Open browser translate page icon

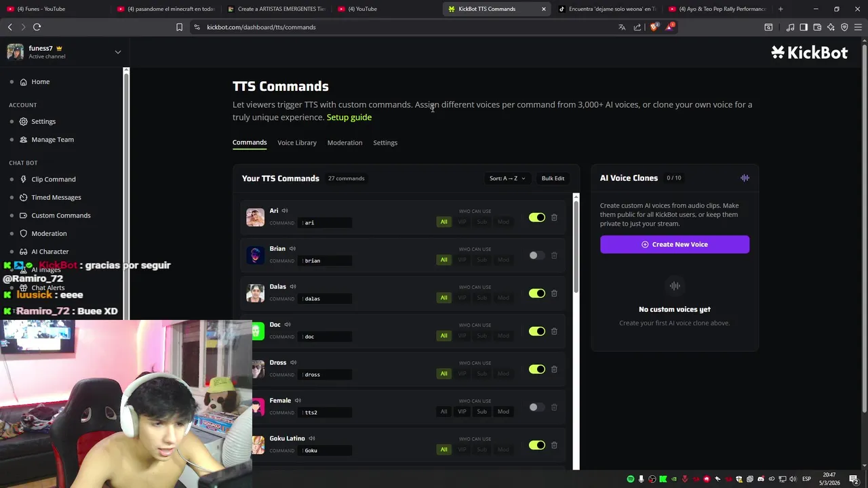pos(622,27)
